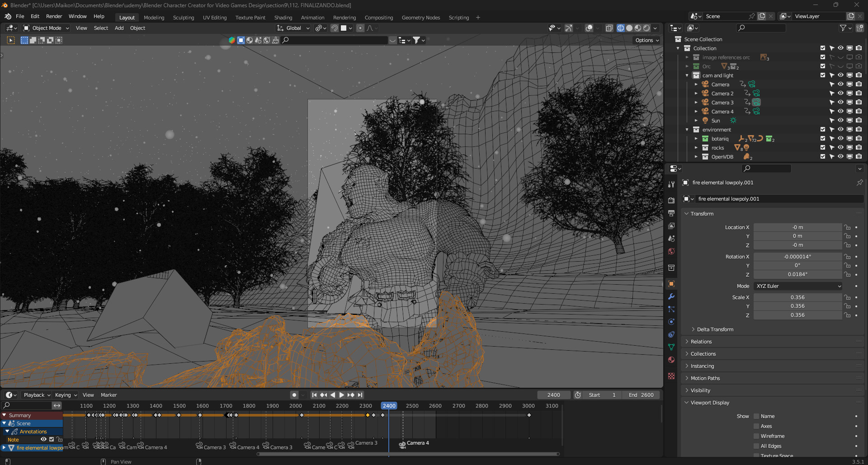Switch viewport to Solid shading mode
Viewport: 868px width, 465px height.
[629, 28]
